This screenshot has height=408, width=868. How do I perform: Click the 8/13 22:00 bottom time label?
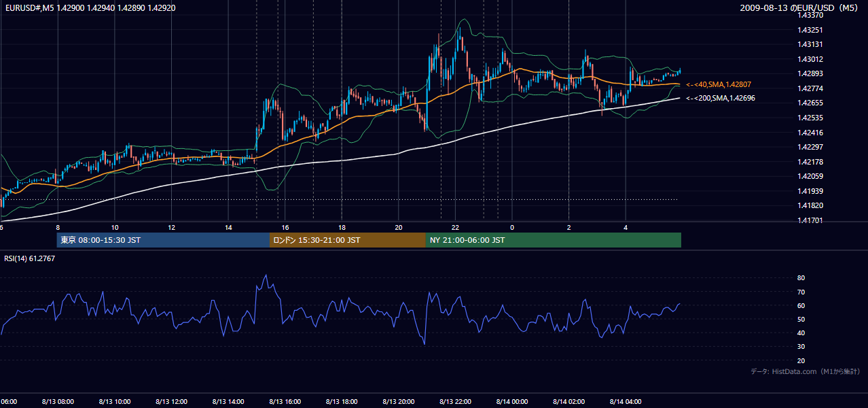(x=455, y=401)
